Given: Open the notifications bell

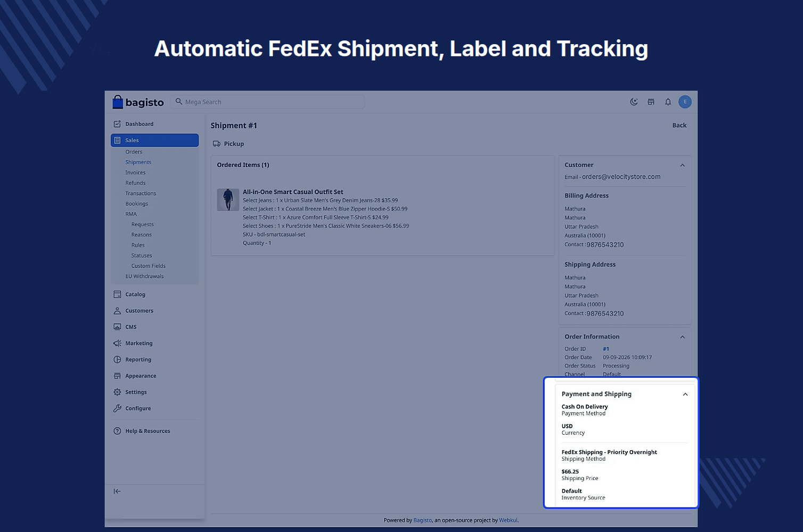Looking at the screenshot, I should pos(668,102).
